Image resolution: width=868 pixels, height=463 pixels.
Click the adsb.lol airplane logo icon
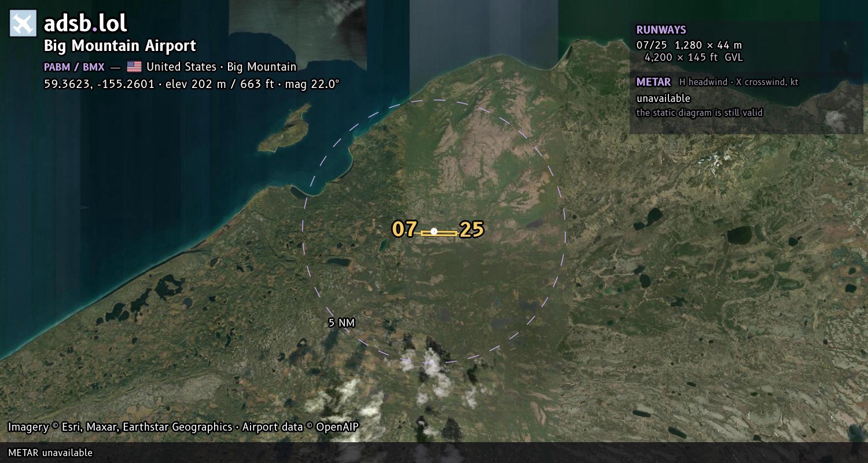[23, 23]
